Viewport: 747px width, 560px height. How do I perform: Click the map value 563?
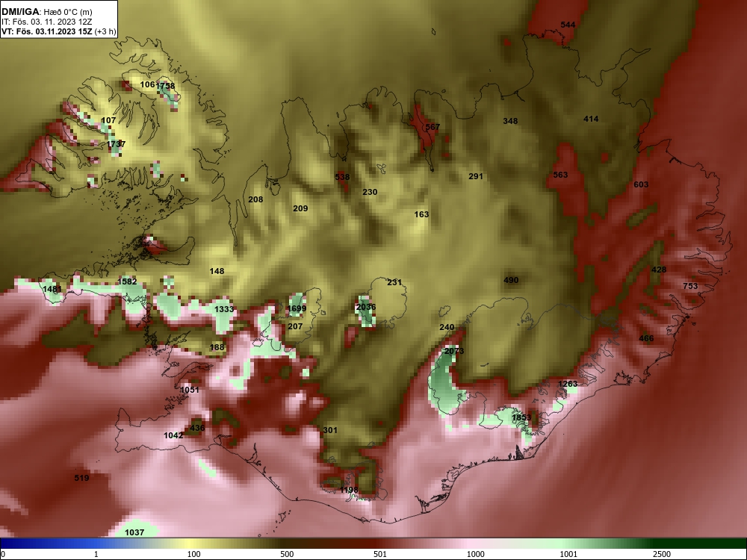coord(560,175)
